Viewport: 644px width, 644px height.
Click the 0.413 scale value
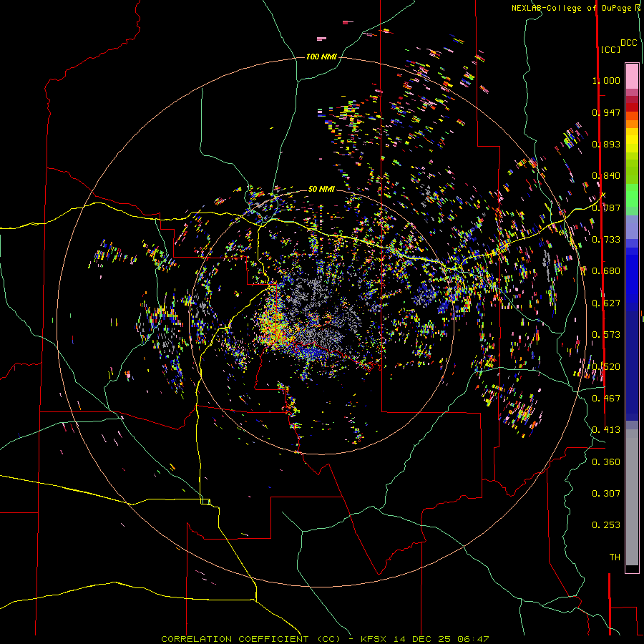coord(606,430)
